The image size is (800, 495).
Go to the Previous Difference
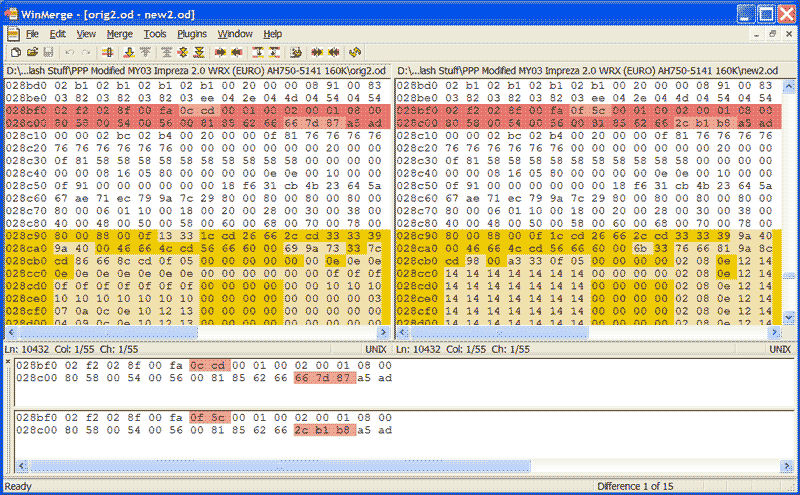tap(146, 51)
